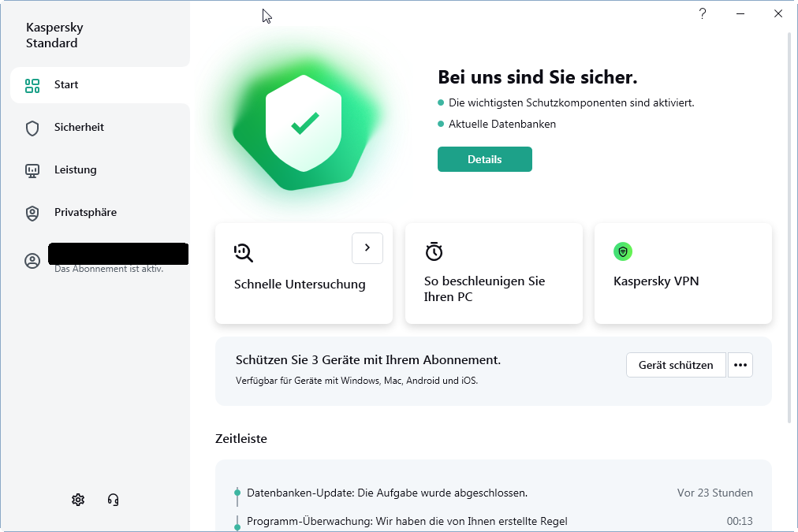Click the 'Zeitleiste' heading
798x532 pixels.
(x=241, y=438)
